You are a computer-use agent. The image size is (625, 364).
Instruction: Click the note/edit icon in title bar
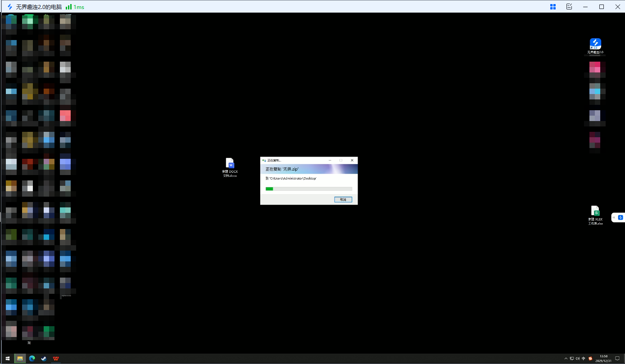pos(569,7)
